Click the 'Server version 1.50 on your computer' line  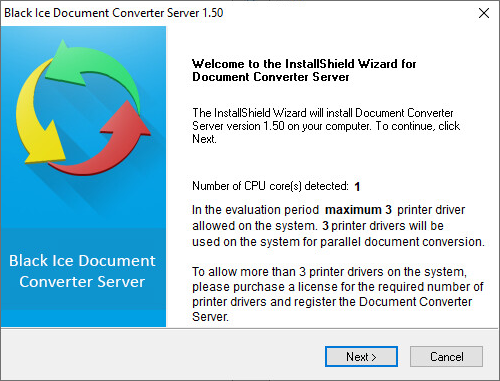coord(326,126)
